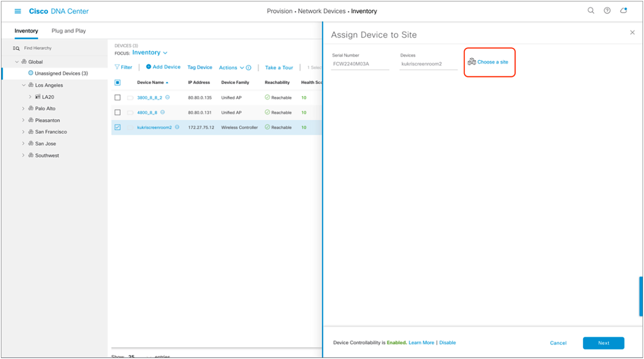Open device 3800_8_8_2 details link

tap(150, 98)
